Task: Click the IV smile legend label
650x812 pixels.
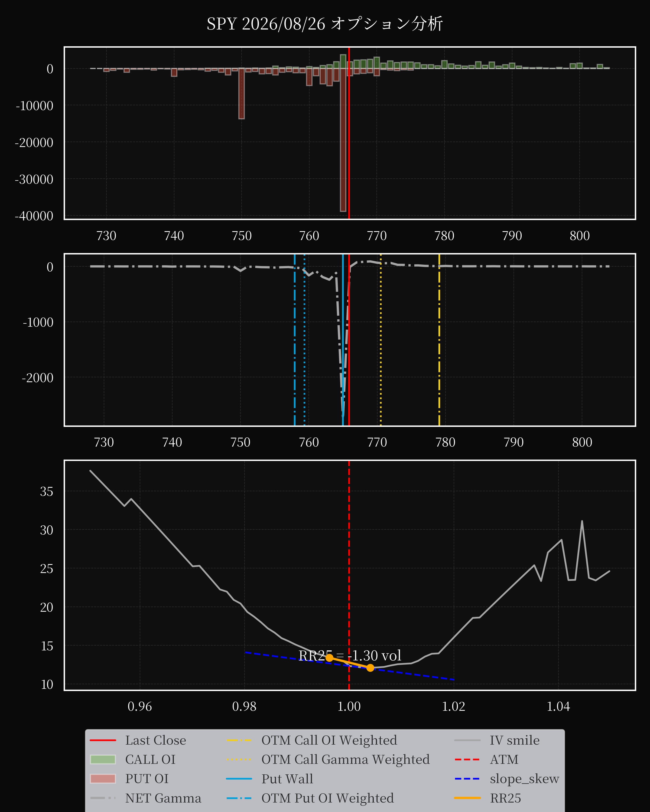Action: point(514,740)
